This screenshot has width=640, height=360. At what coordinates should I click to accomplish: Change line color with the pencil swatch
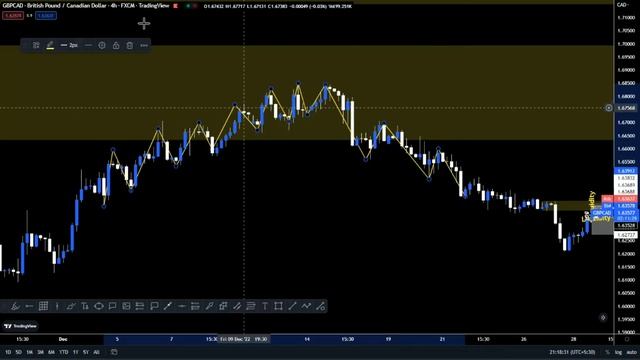[x=50, y=45]
